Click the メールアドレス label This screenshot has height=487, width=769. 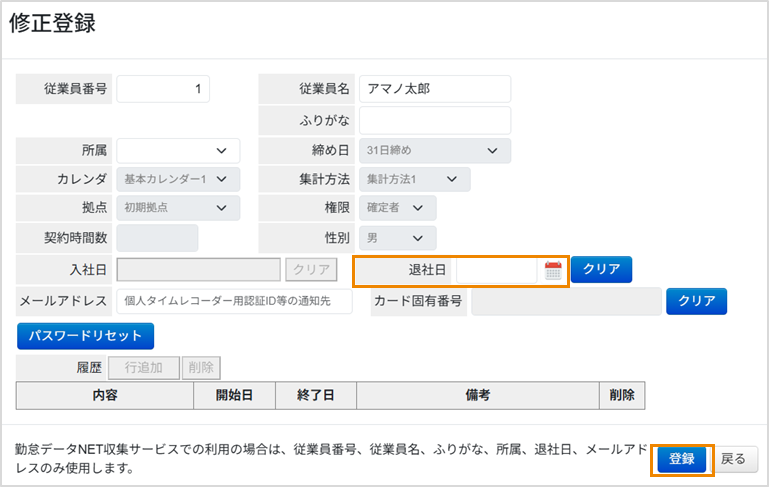(63, 301)
